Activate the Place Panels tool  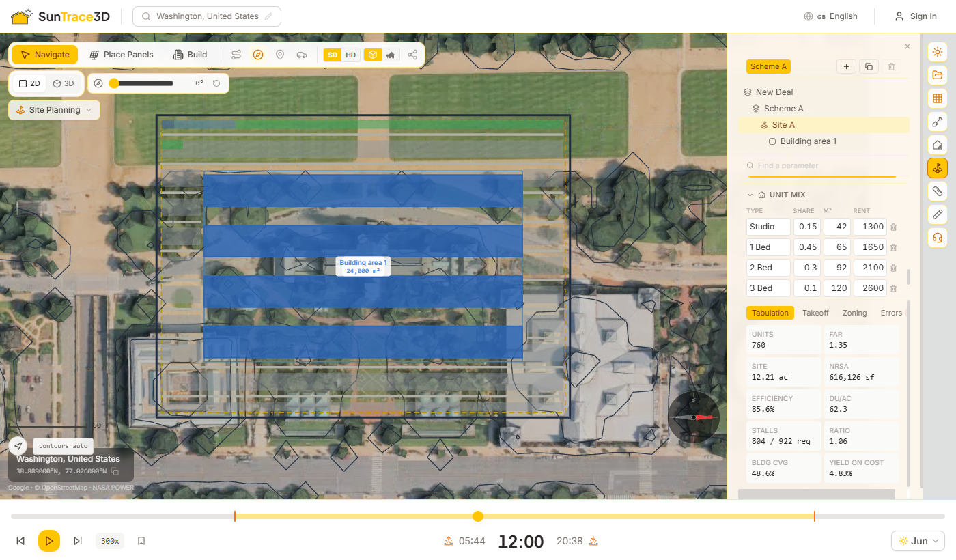tap(122, 55)
